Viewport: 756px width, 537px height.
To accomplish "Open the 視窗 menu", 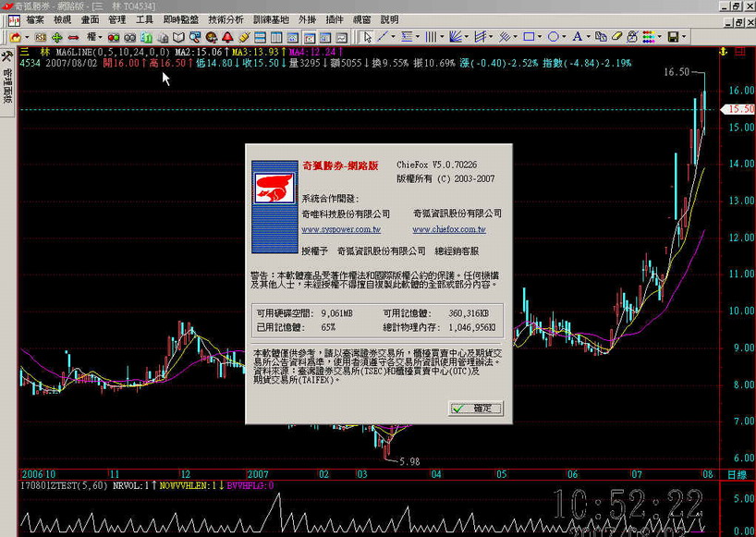I will (x=361, y=19).
